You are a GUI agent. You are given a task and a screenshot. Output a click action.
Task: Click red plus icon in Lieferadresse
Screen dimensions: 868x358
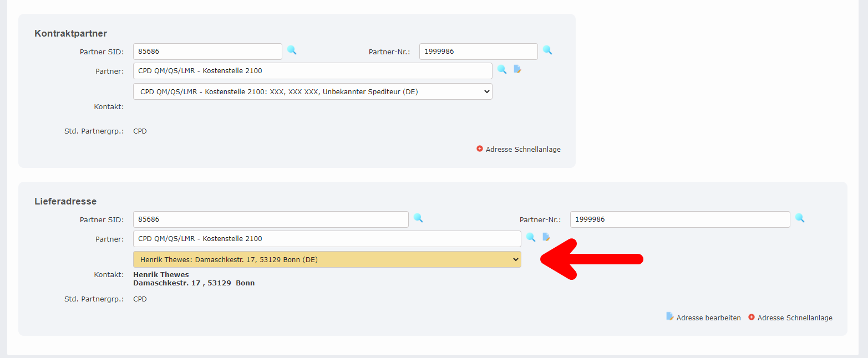tap(752, 318)
